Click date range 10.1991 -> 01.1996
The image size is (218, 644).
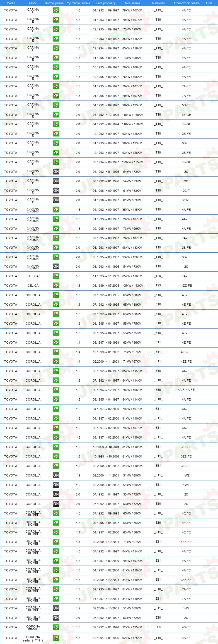(x=106, y=638)
